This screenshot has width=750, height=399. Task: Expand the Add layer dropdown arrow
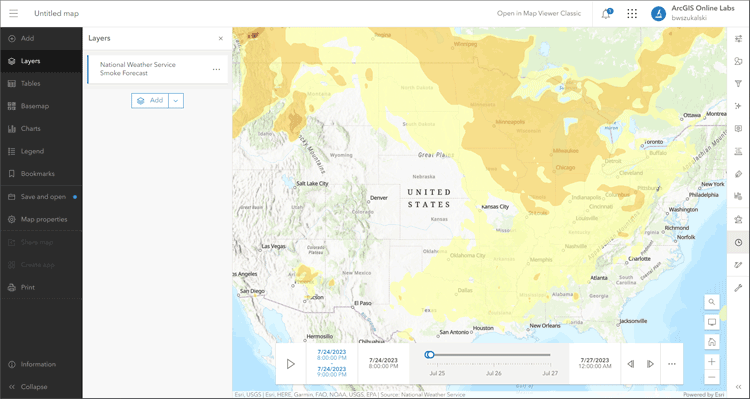(x=176, y=100)
